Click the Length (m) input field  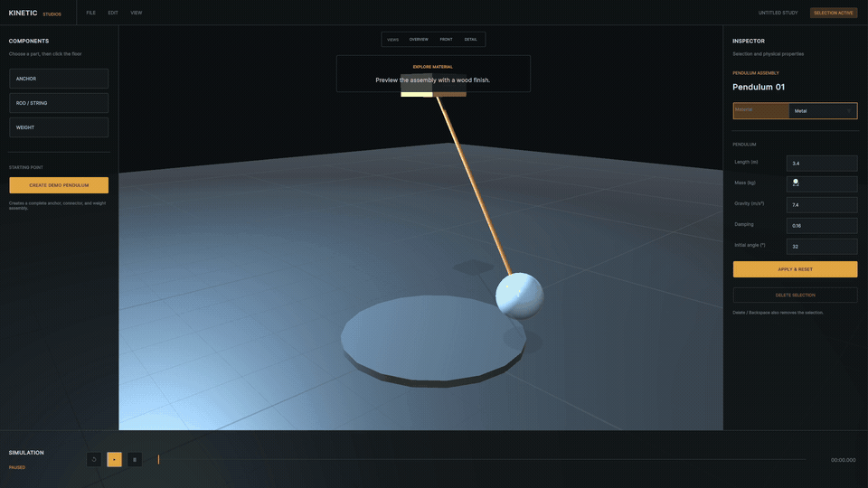[x=822, y=164]
